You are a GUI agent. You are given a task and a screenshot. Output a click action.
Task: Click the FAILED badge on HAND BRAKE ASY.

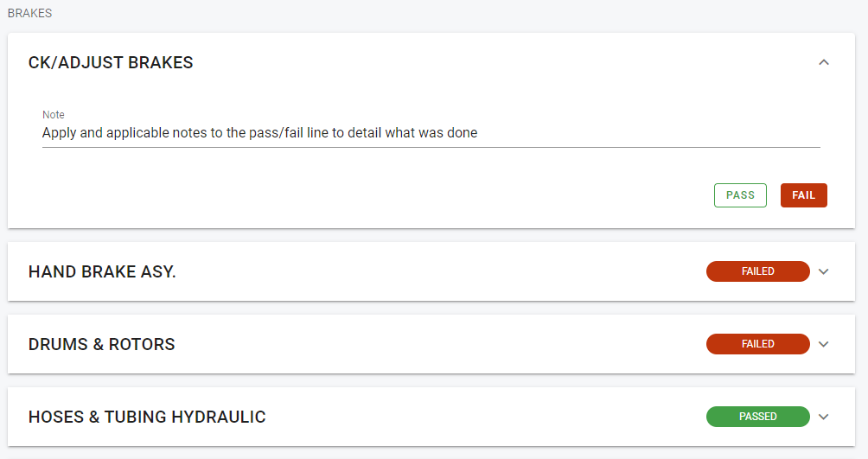point(757,271)
